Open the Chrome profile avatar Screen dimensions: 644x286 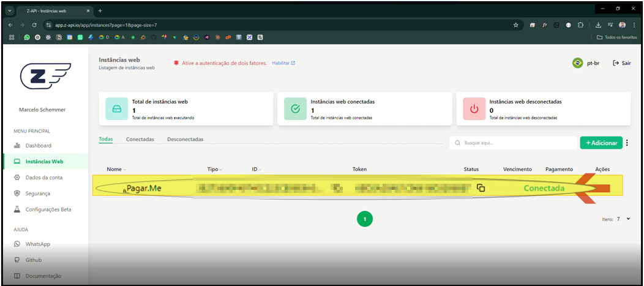(622, 25)
